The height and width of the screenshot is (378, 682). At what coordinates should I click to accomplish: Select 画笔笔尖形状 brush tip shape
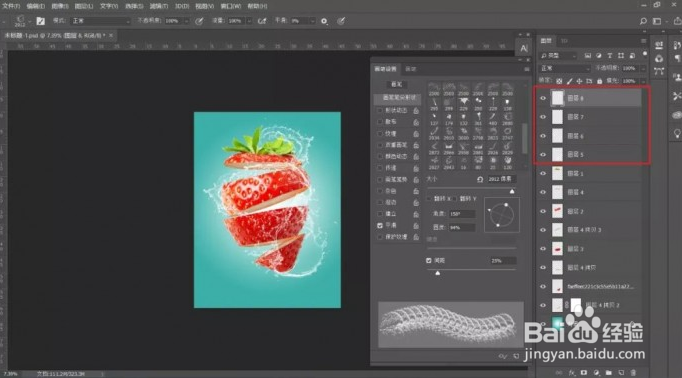398,98
